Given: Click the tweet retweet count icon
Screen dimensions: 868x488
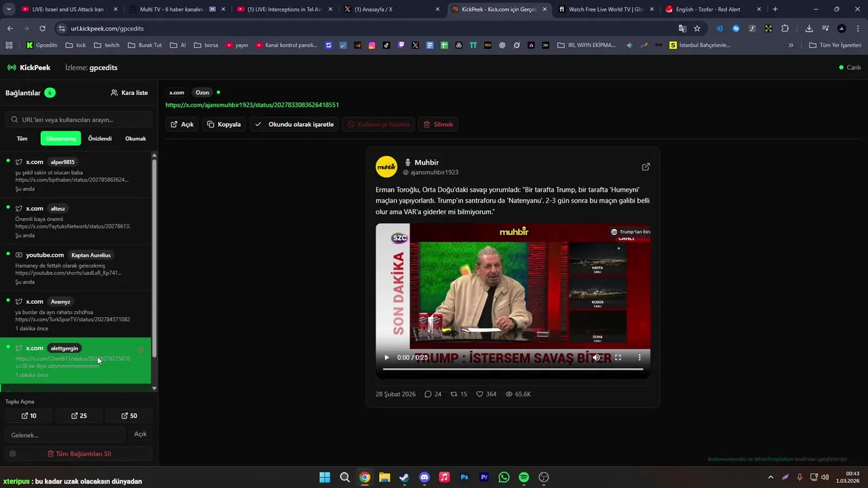Looking at the screenshot, I should tap(454, 394).
